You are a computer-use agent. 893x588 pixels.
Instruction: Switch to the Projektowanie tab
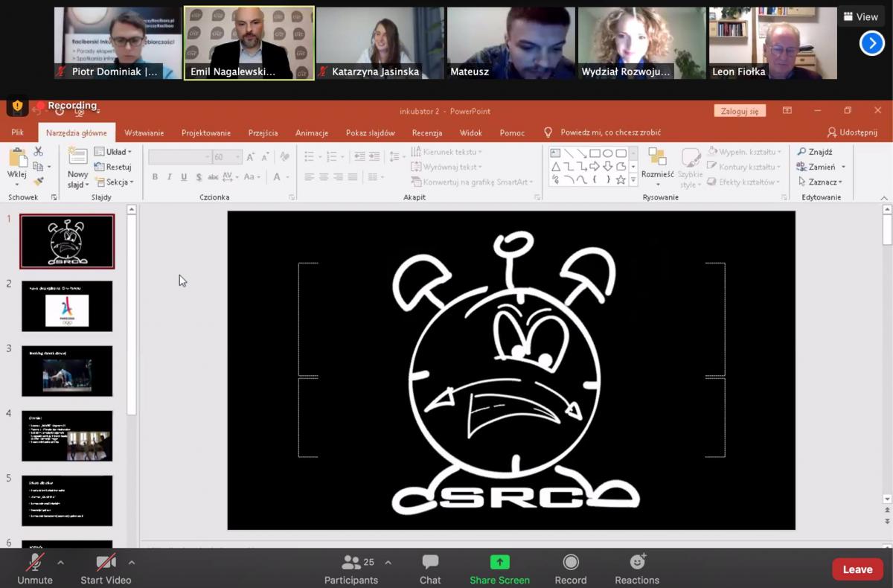click(206, 132)
